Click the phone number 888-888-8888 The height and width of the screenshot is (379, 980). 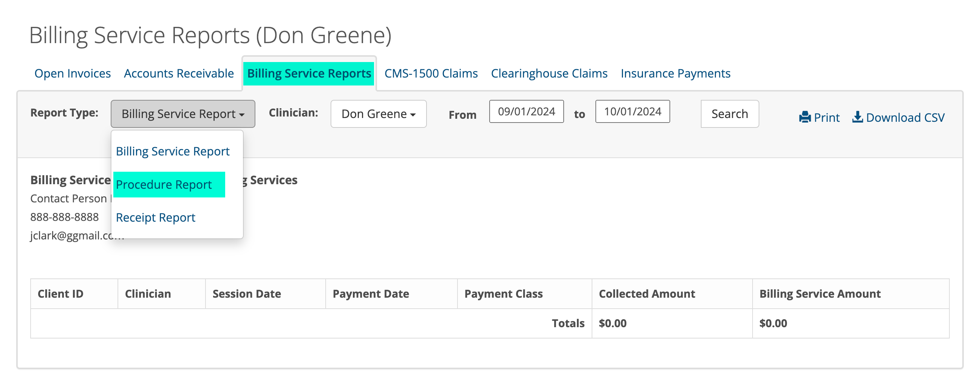(64, 217)
